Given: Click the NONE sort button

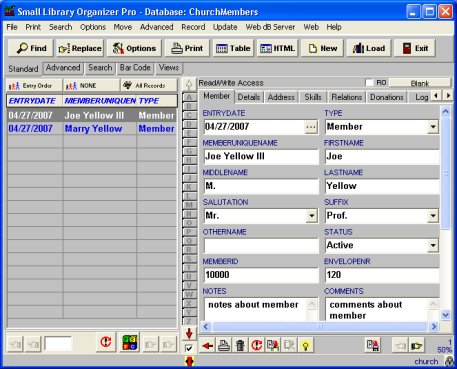Looking at the screenshot, I should click(91, 86).
